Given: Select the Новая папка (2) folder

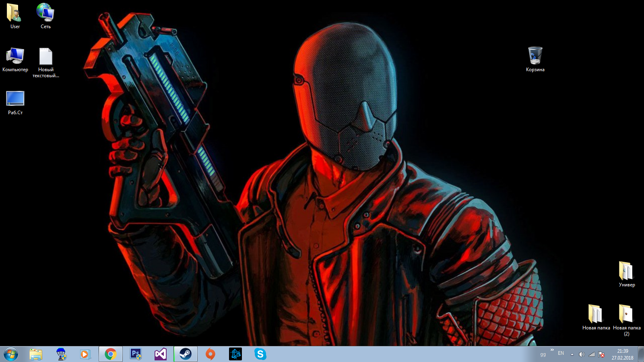Looking at the screenshot, I should [x=627, y=320].
